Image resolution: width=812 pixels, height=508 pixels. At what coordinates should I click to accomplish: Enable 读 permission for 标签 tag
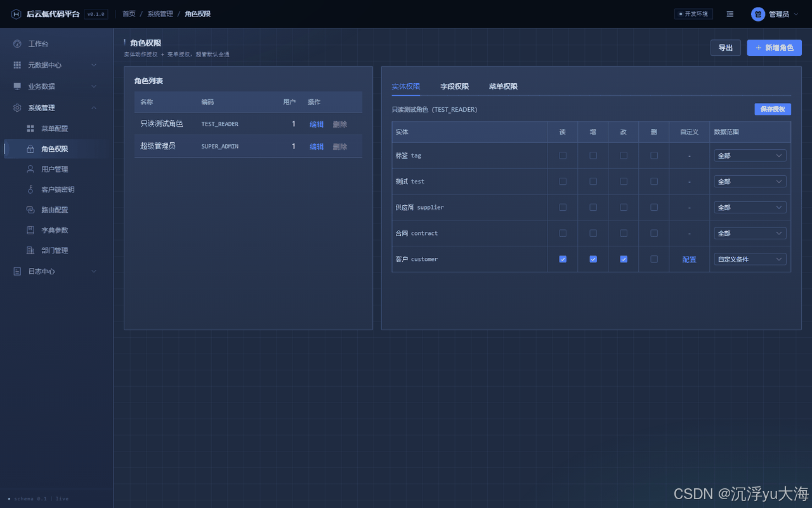pyautogui.click(x=563, y=156)
